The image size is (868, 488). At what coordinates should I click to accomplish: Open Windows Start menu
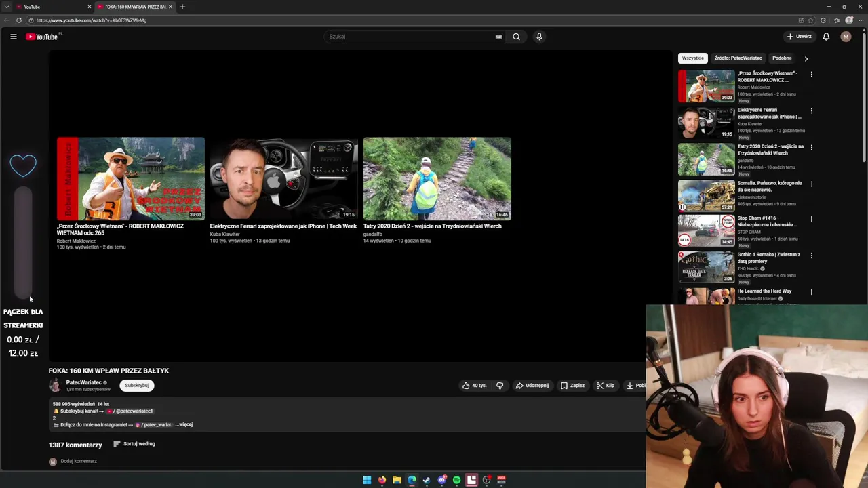pyautogui.click(x=367, y=480)
